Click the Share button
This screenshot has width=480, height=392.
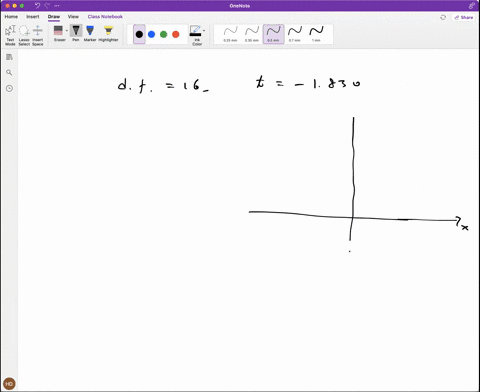[464, 17]
